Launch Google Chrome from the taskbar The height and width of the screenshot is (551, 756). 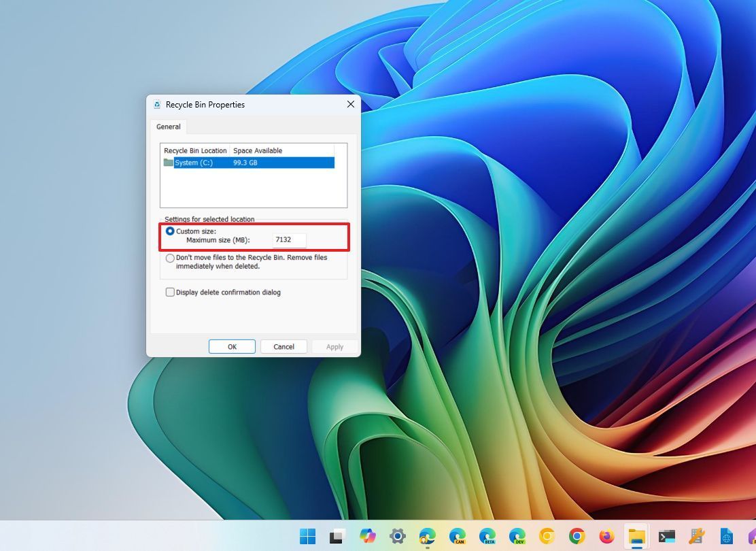[577, 537]
